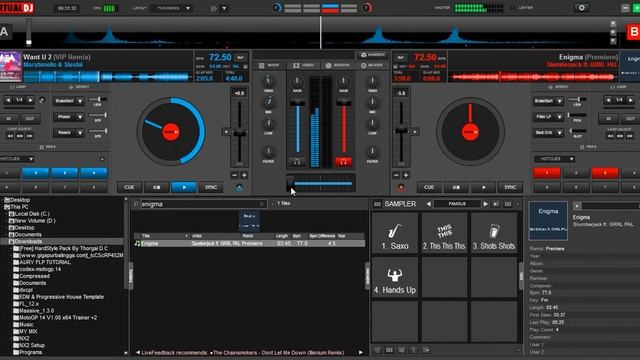Trigger deck A second blue hotcue pad
Screen dimensions: 640x360
point(64,173)
